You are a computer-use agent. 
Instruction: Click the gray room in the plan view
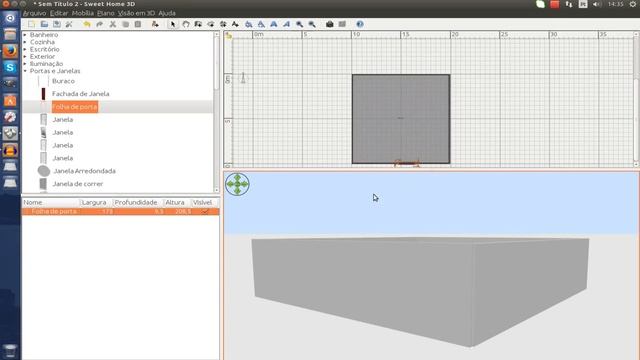pos(401,119)
